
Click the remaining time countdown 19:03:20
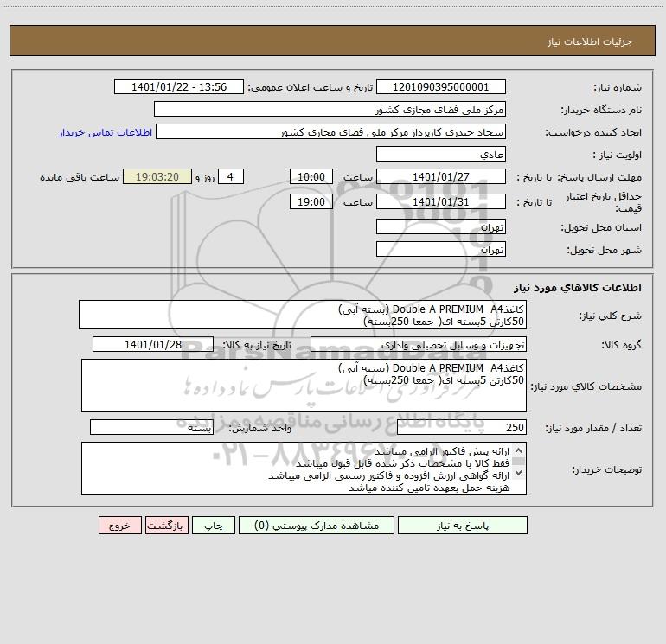157,176
